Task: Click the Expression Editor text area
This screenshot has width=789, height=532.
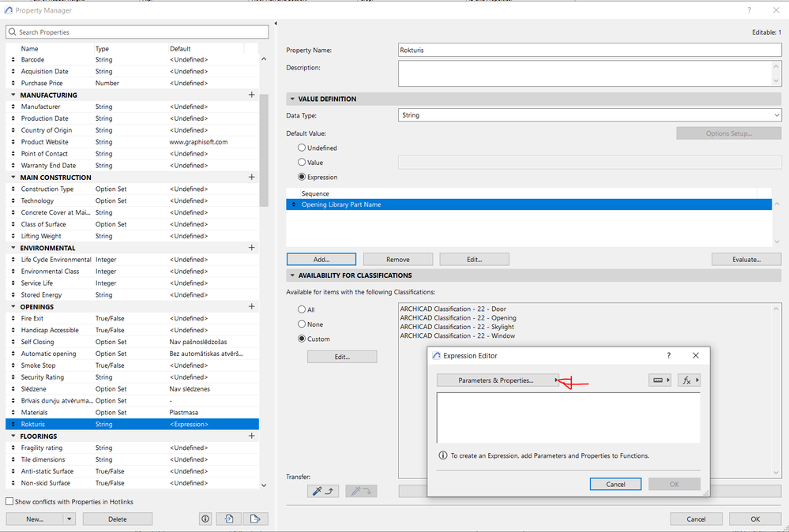Action: click(x=568, y=418)
